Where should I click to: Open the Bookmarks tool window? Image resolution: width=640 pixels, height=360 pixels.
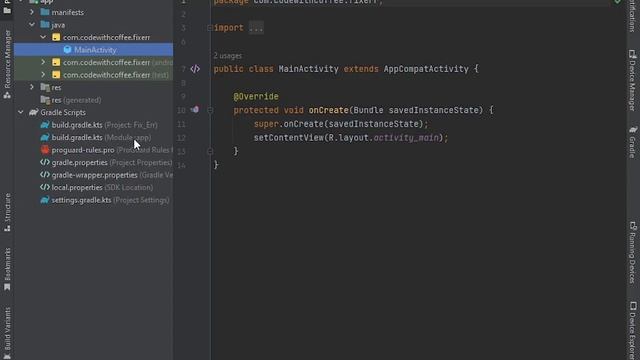coord(7,269)
